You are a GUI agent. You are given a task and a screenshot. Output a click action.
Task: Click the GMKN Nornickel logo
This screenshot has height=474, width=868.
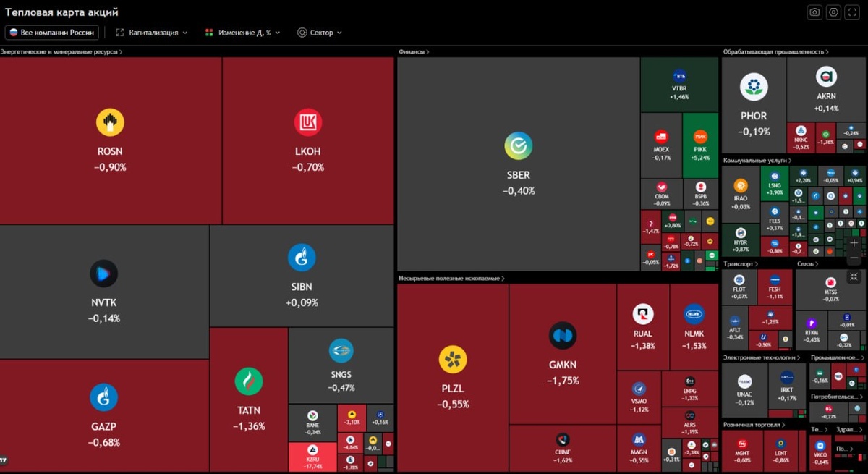click(563, 336)
